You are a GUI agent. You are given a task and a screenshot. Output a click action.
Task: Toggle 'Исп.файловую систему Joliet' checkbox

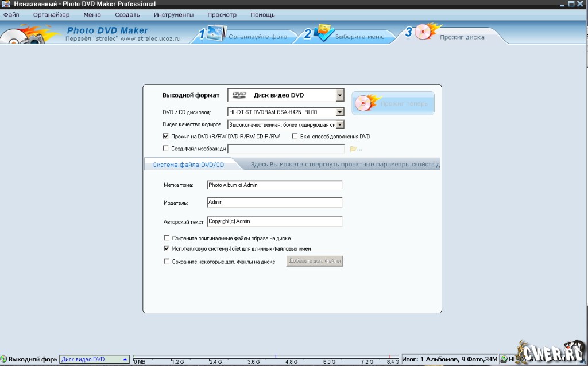tap(167, 249)
